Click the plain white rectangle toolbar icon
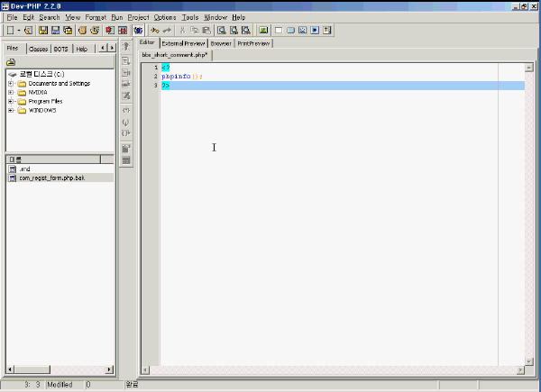 pyautogui.click(x=279, y=31)
